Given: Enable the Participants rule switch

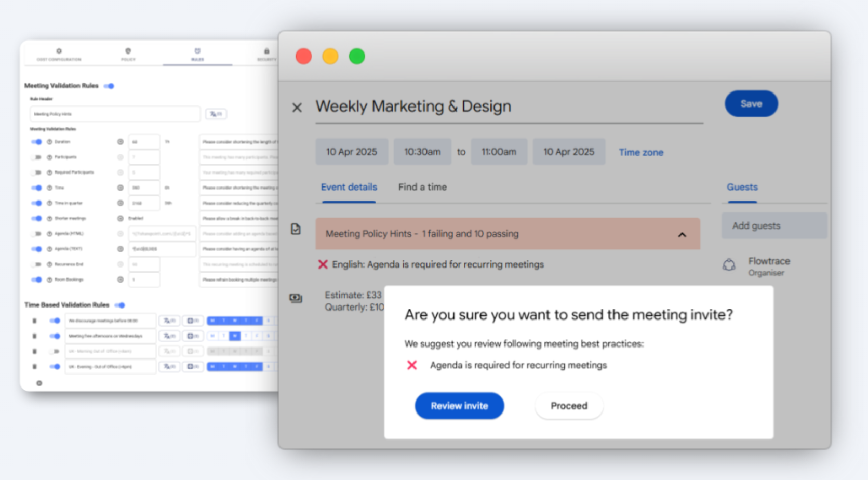Looking at the screenshot, I should point(36,157).
